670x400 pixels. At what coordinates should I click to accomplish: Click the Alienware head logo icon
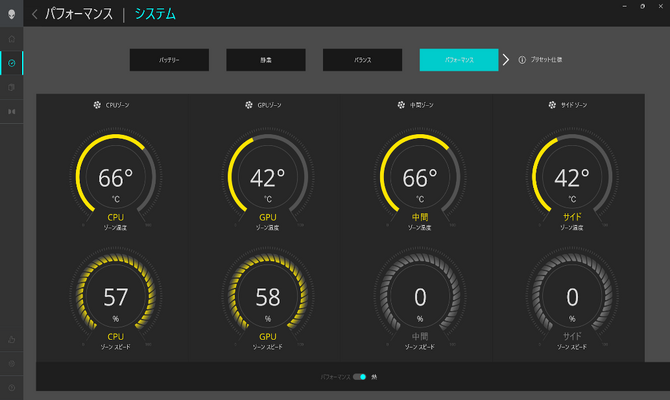coord(11,13)
